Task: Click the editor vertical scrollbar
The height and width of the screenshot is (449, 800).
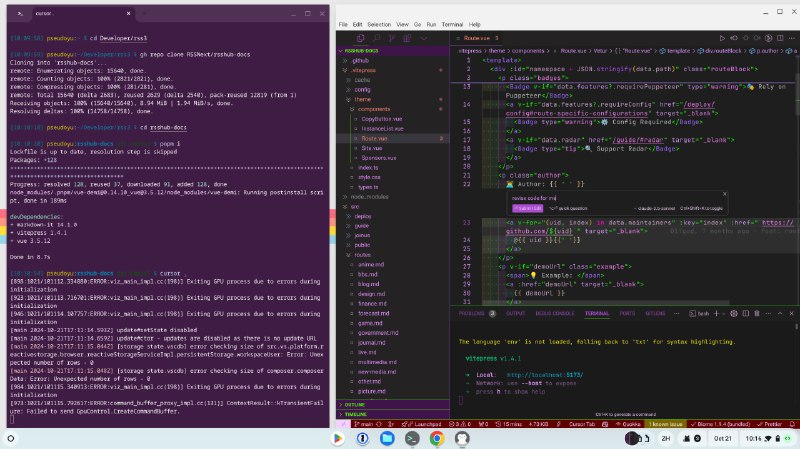Action: [796, 150]
